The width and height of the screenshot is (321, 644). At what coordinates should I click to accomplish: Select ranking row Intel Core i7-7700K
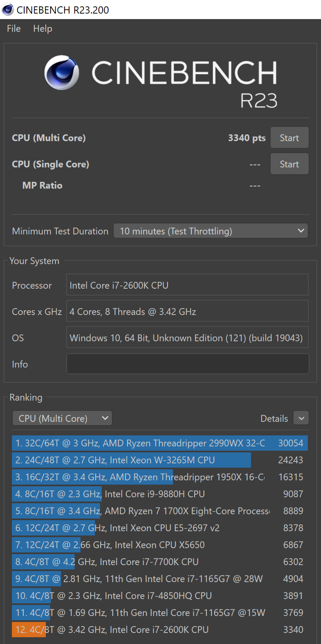(160, 562)
